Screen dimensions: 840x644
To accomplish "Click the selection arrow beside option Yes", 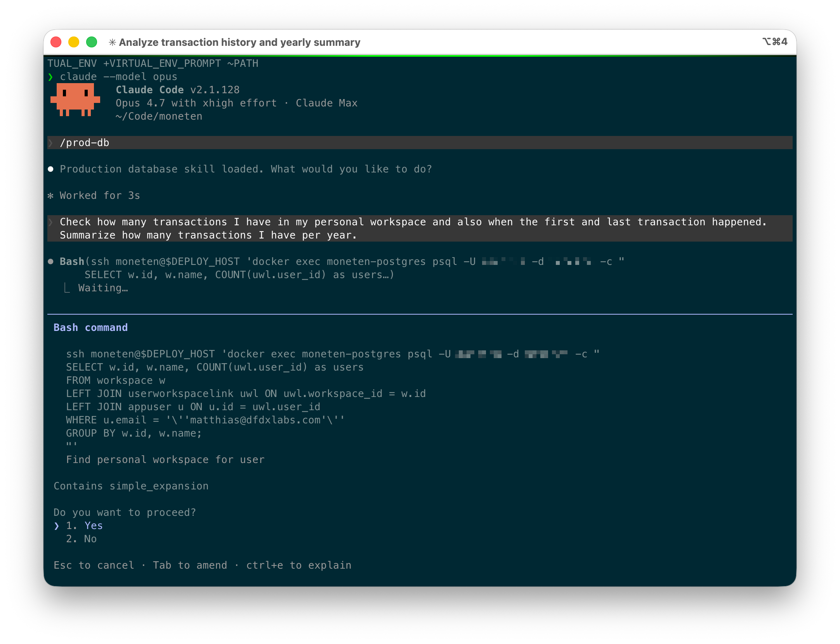I will 57,526.
